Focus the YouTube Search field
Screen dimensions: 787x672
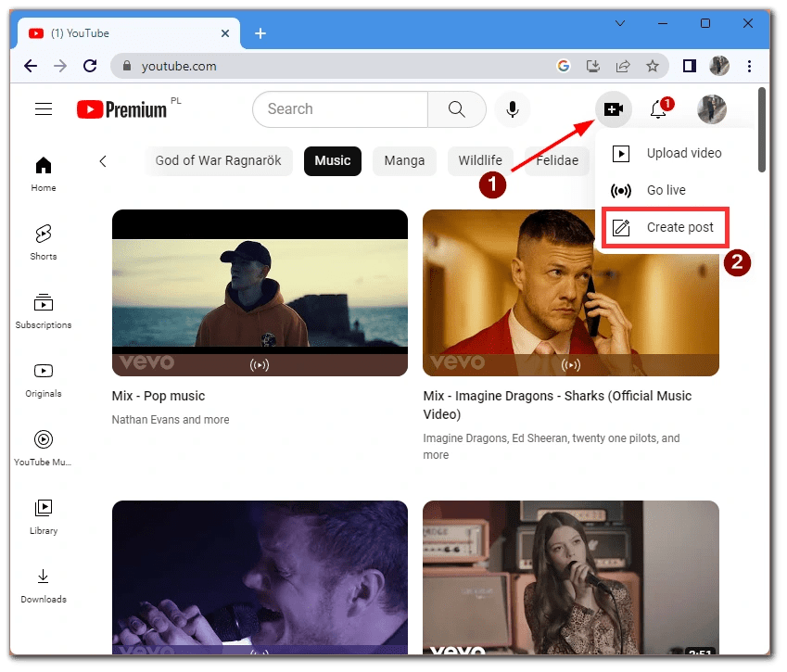click(x=340, y=108)
